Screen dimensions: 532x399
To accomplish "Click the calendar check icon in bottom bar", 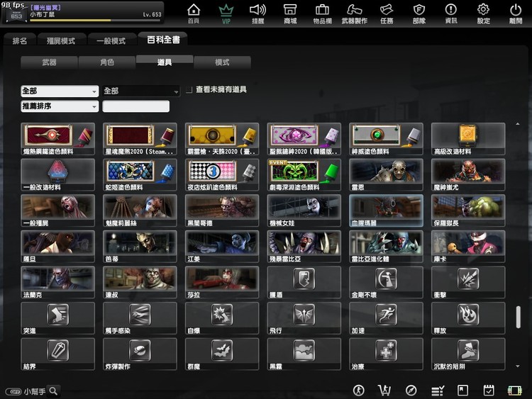I will [489, 390].
